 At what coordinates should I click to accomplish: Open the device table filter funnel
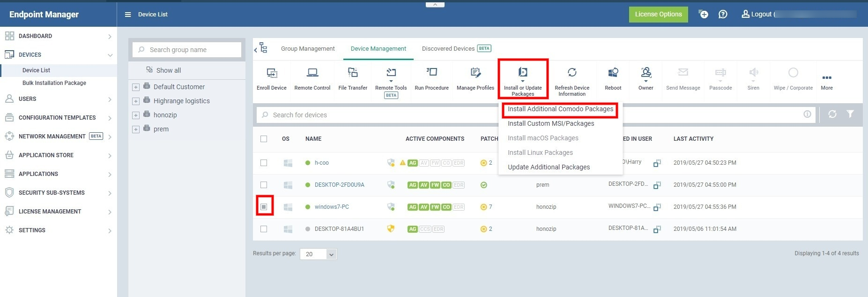pyautogui.click(x=850, y=114)
